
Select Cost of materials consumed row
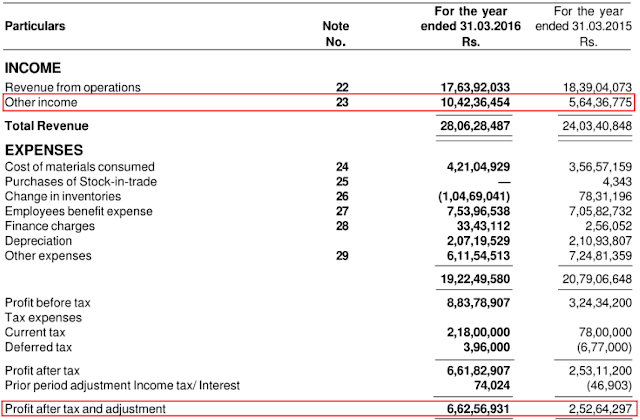318,167
